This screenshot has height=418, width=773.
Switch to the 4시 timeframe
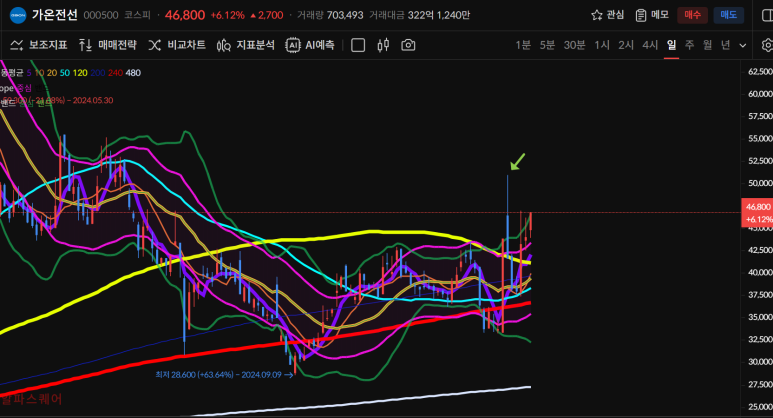[650, 45]
